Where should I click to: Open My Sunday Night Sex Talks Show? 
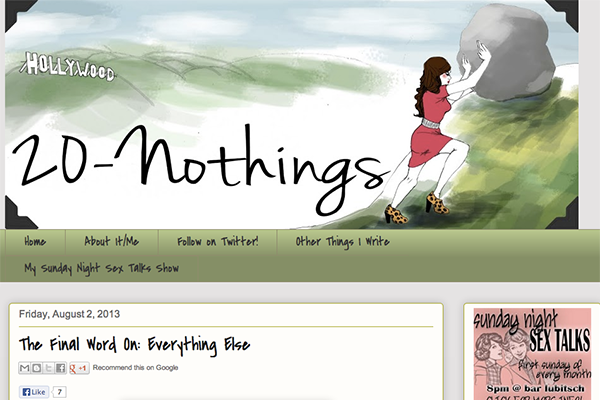[101, 268]
